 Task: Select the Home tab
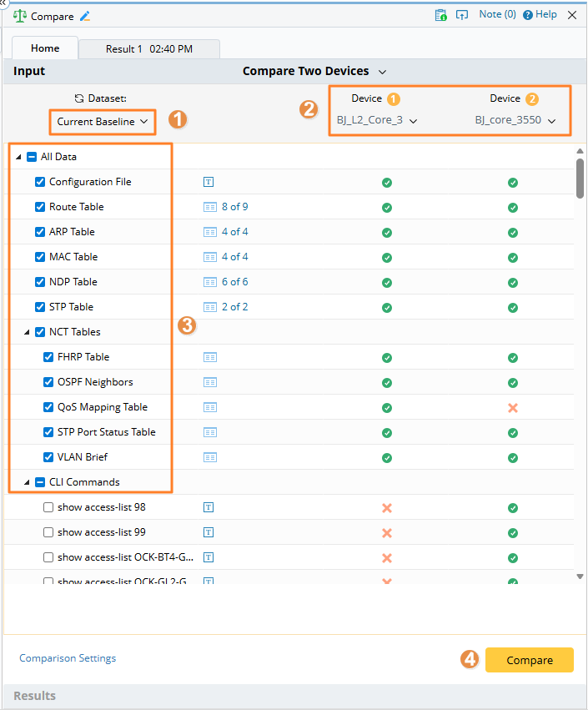click(x=45, y=49)
